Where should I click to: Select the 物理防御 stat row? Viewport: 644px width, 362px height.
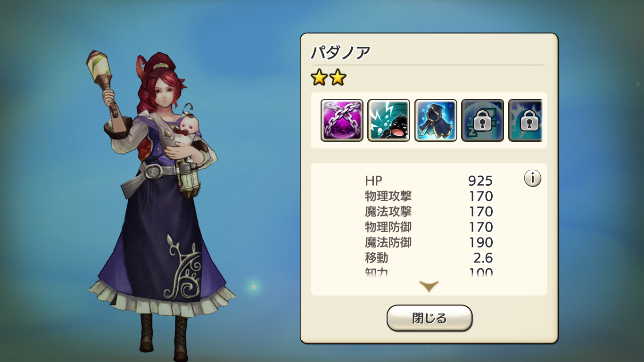click(x=429, y=227)
